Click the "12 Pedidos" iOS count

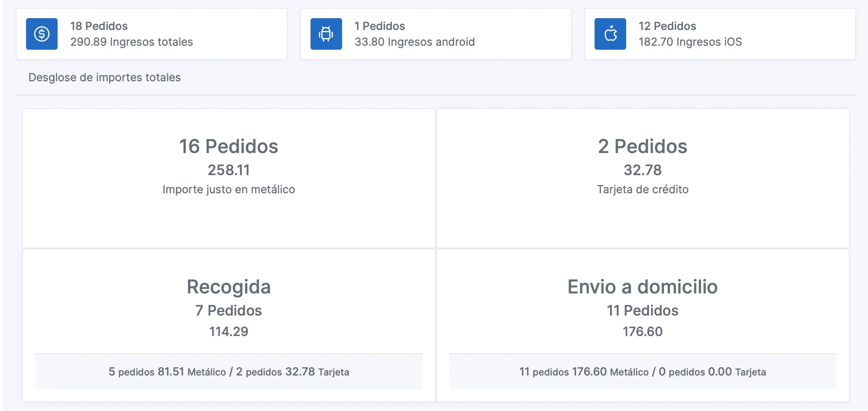[668, 26]
